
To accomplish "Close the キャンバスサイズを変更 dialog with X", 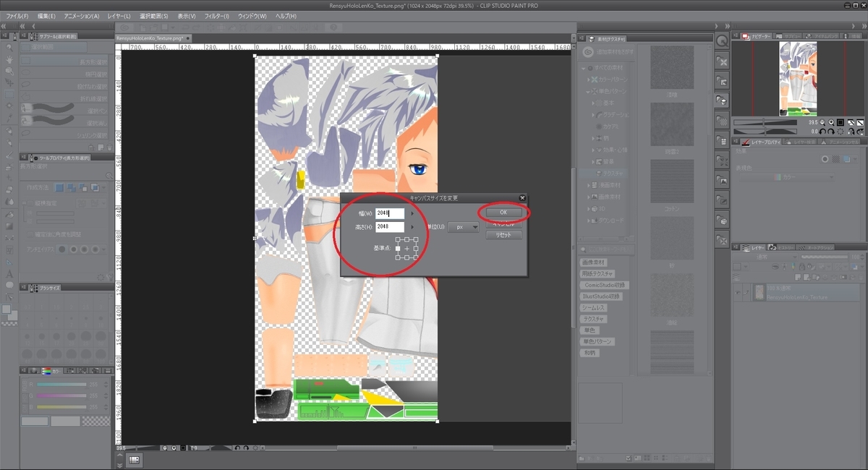I will pyautogui.click(x=522, y=197).
